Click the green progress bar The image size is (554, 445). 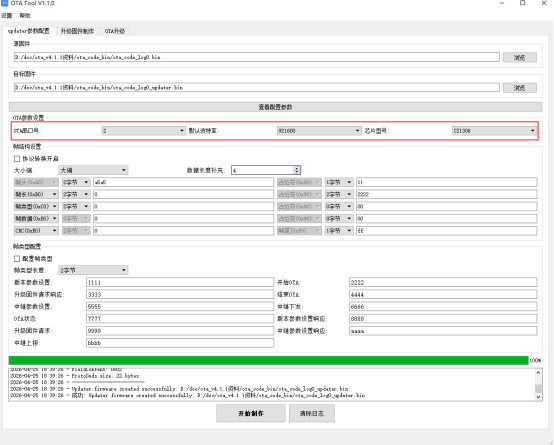269,360
